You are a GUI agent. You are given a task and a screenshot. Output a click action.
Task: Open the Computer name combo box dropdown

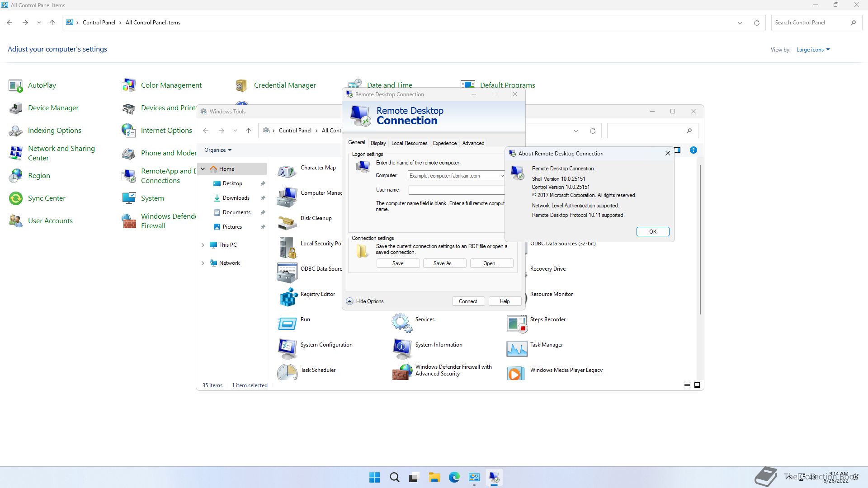click(501, 176)
